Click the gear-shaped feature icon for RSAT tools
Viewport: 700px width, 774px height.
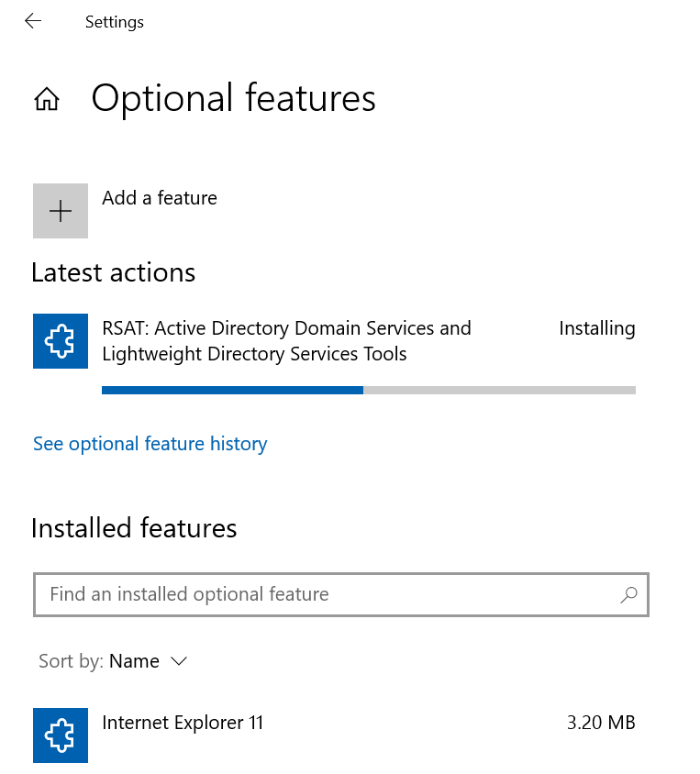point(60,340)
